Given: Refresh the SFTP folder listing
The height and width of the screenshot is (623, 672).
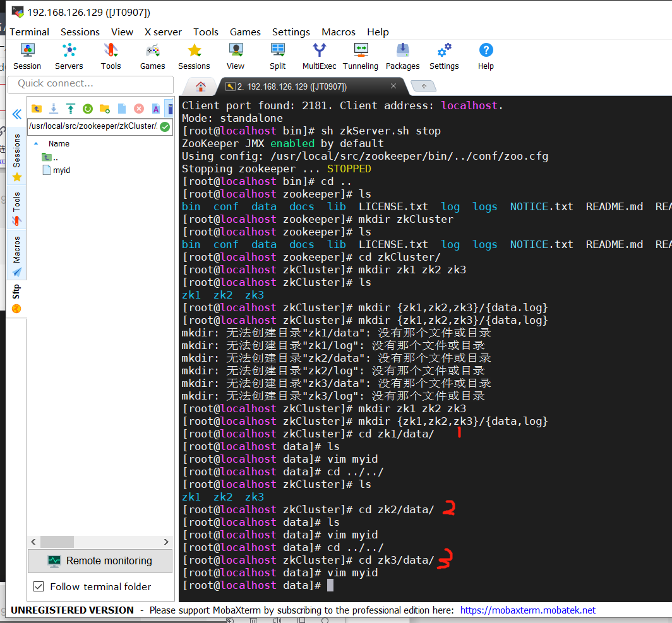Looking at the screenshot, I should click(88, 109).
